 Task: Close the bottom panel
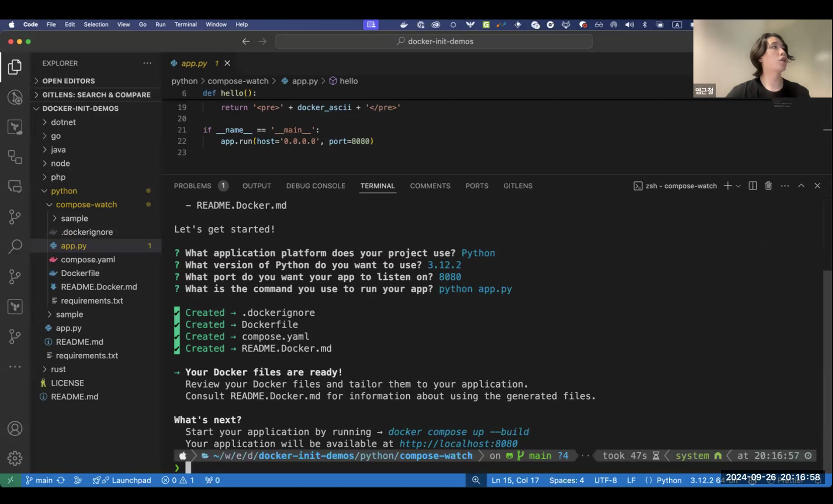tap(817, 185)
